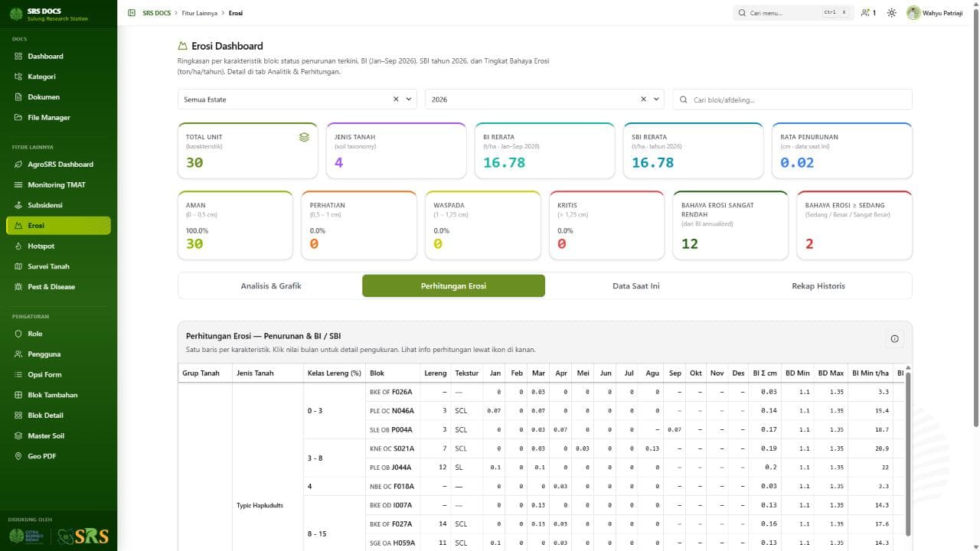Launch the AgroSRS Dashboard sidebar item

pyautogui.click(x=58, y=165)
